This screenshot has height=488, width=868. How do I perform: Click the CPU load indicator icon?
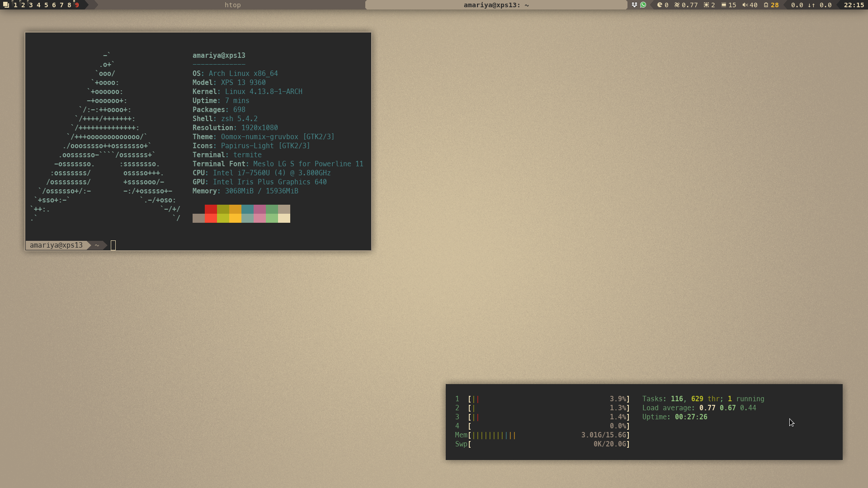[x=677, y=5]
